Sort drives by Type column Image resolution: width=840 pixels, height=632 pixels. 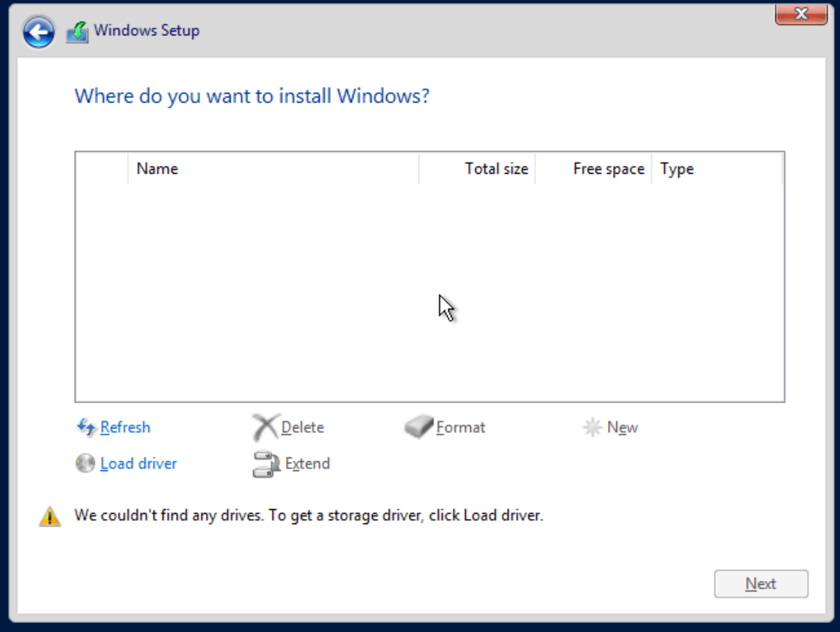[676, 168]
